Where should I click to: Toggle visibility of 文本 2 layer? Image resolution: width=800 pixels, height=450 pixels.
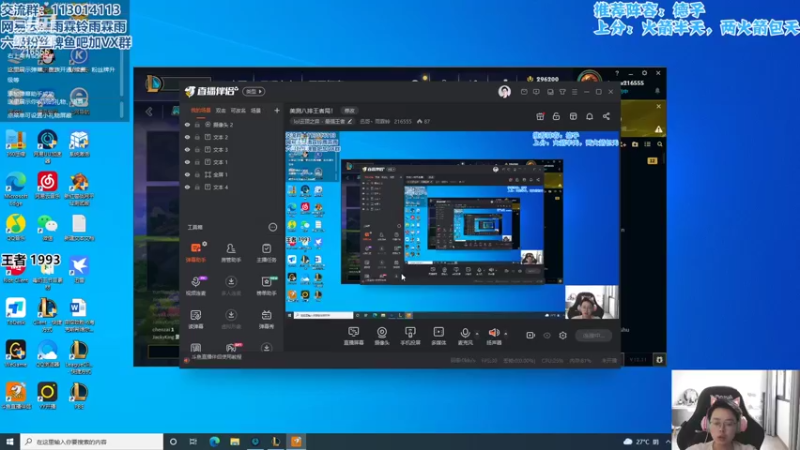187,137
